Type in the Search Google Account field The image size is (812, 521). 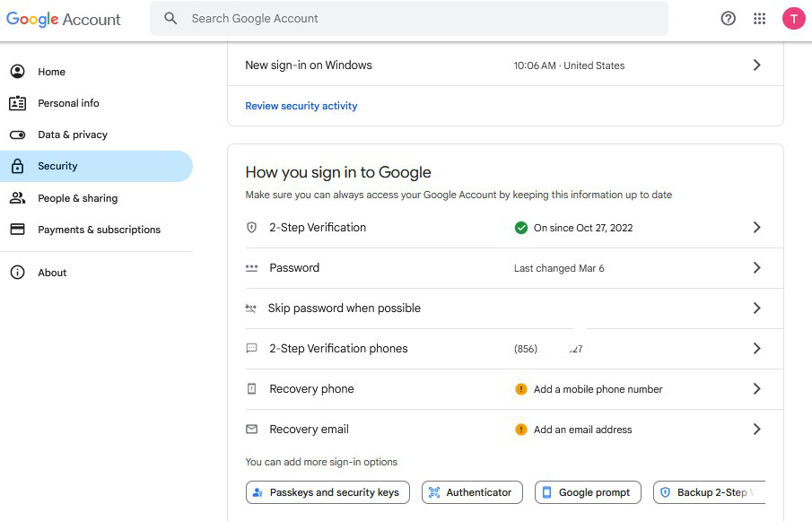click(x=422, y=19)
